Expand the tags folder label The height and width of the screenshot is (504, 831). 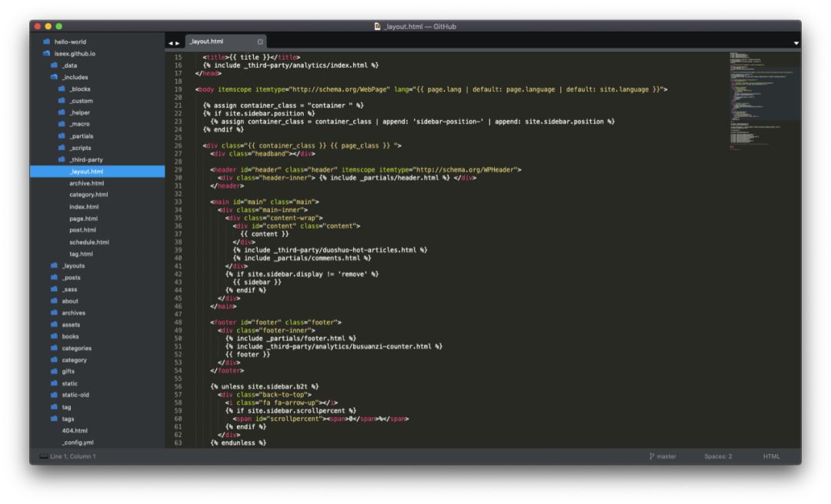coord(68,419)
